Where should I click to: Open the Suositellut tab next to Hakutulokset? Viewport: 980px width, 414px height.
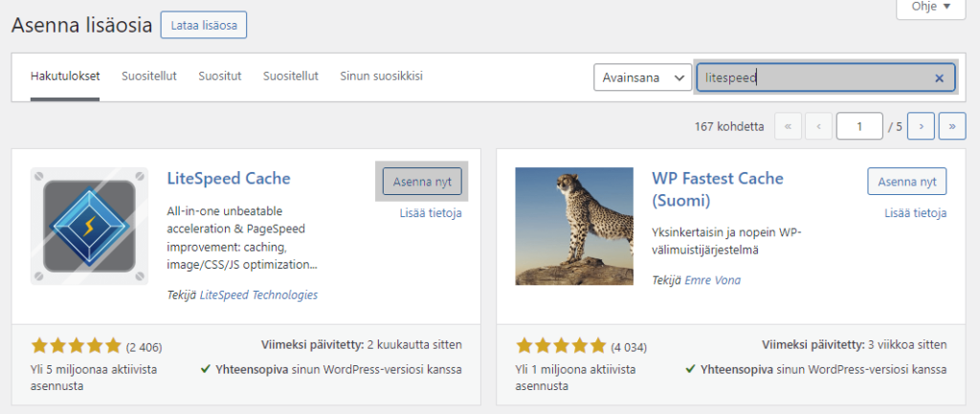click(148, 76)
